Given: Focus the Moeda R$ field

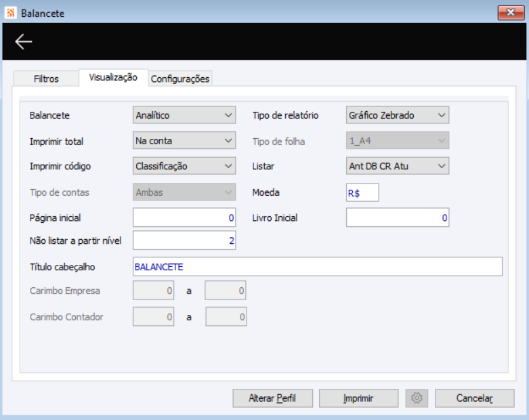Looking at the screenshot, I should 362,192.
